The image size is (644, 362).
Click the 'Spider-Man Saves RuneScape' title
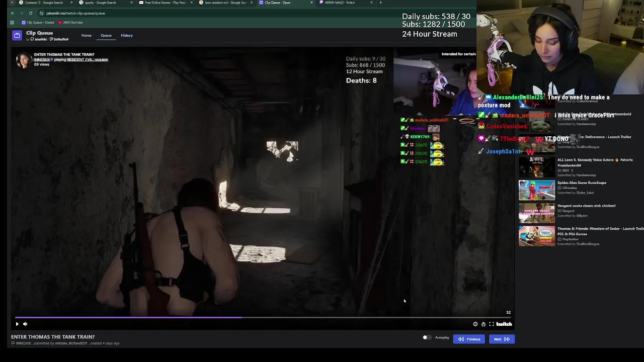(x=582, y=183)
